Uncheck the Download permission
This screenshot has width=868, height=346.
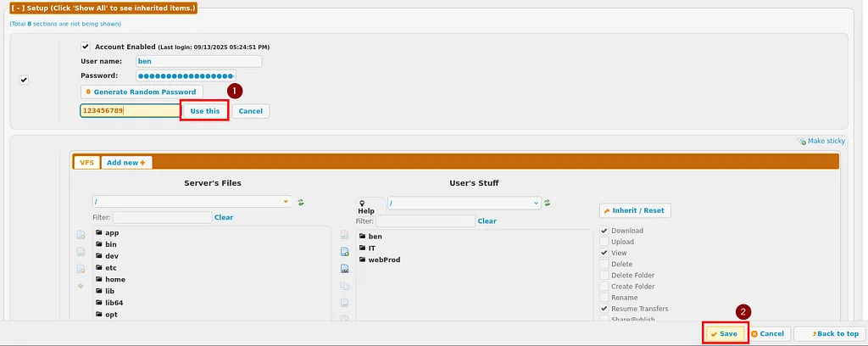[x=604, y=231]
